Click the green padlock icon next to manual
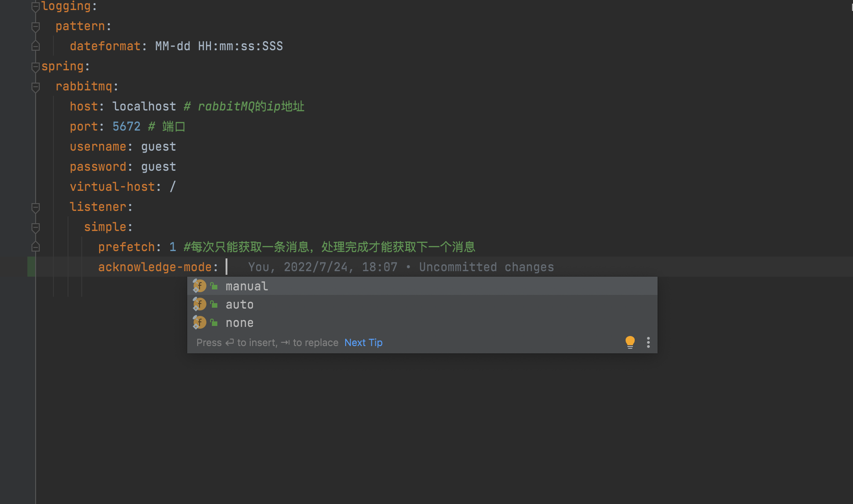853x504 pixels. (x=214, y=286)
